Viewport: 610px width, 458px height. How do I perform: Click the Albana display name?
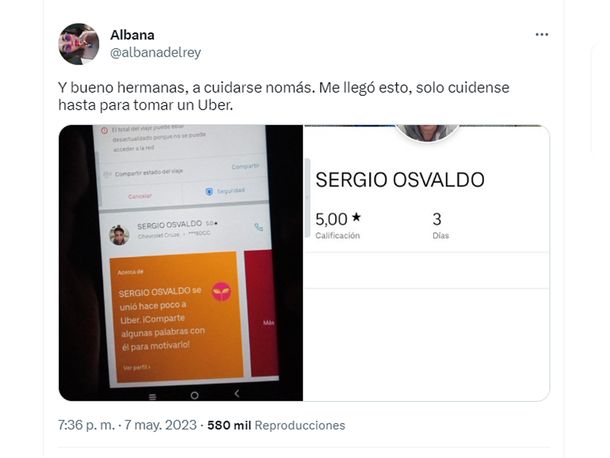tap(132, 35)
